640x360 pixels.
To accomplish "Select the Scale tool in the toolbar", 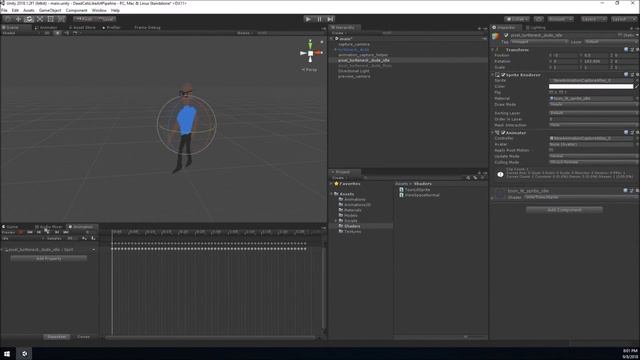I will coord(40,19).
